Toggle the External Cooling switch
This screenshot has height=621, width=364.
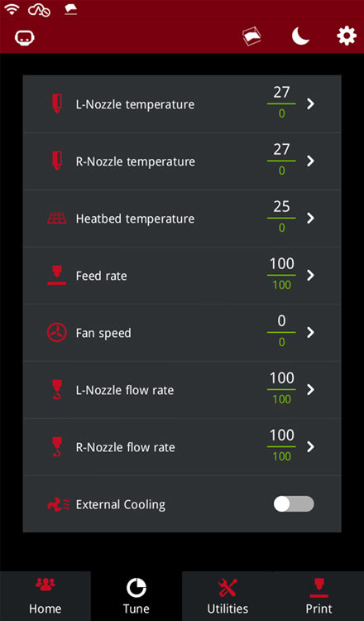[294, 503]
